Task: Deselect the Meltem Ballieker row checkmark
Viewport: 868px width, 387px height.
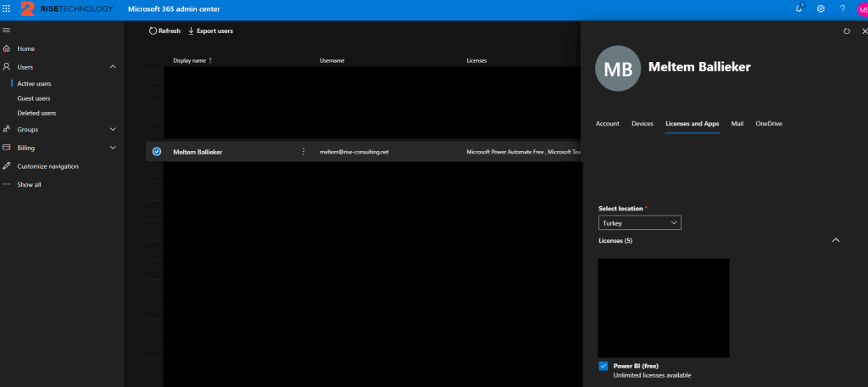Action: pos(157,151)
